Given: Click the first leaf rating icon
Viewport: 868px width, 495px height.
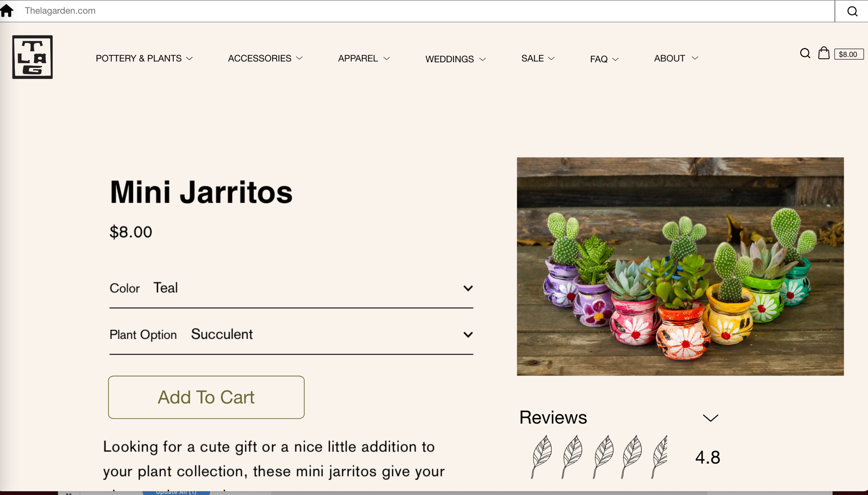Looking at the screenshot, I should (x=541, y=457).
